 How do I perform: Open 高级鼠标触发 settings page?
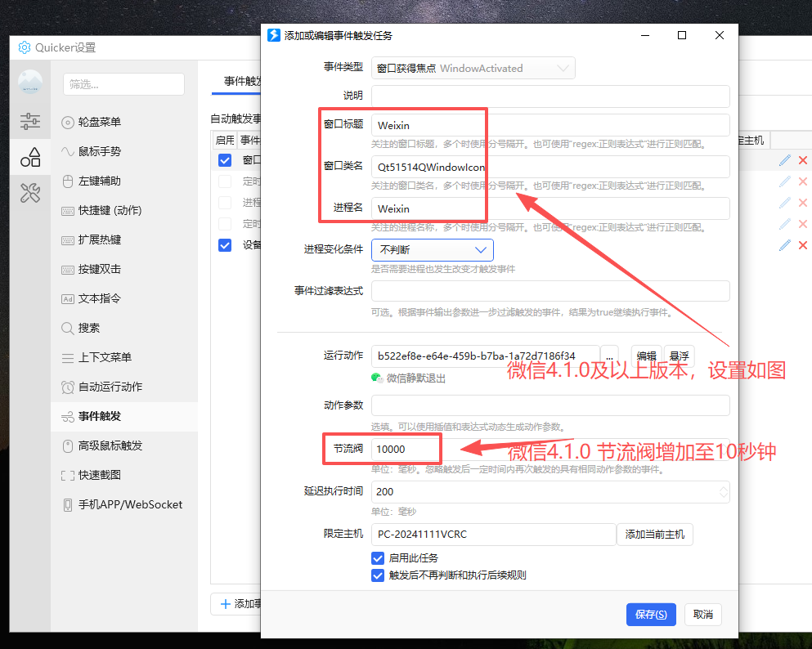pos(124,445)
